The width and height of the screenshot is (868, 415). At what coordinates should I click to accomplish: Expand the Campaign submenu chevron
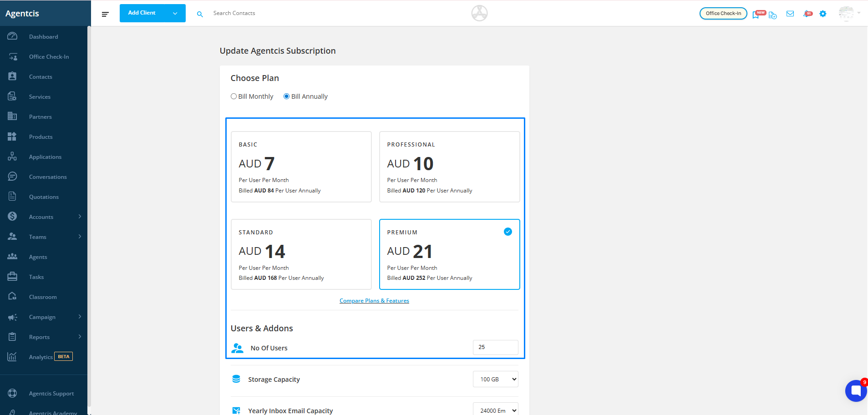(80, 317)
